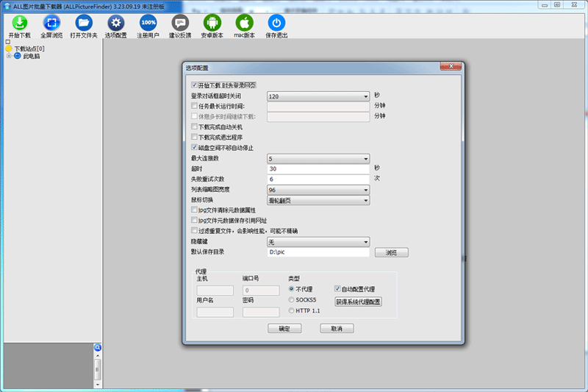Click the yellow 下载站点 node icon
588x392 pixels.
pyautogui.click(x=9, y=49)
